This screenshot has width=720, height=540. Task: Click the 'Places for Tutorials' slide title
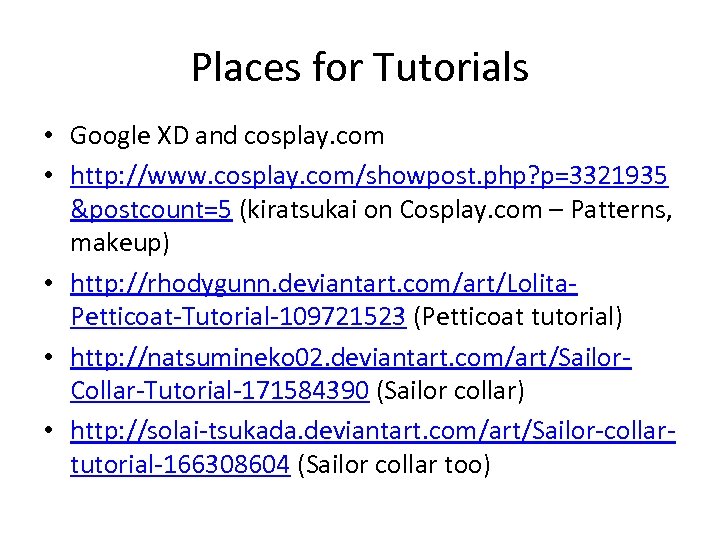click(x=360, y=67)
